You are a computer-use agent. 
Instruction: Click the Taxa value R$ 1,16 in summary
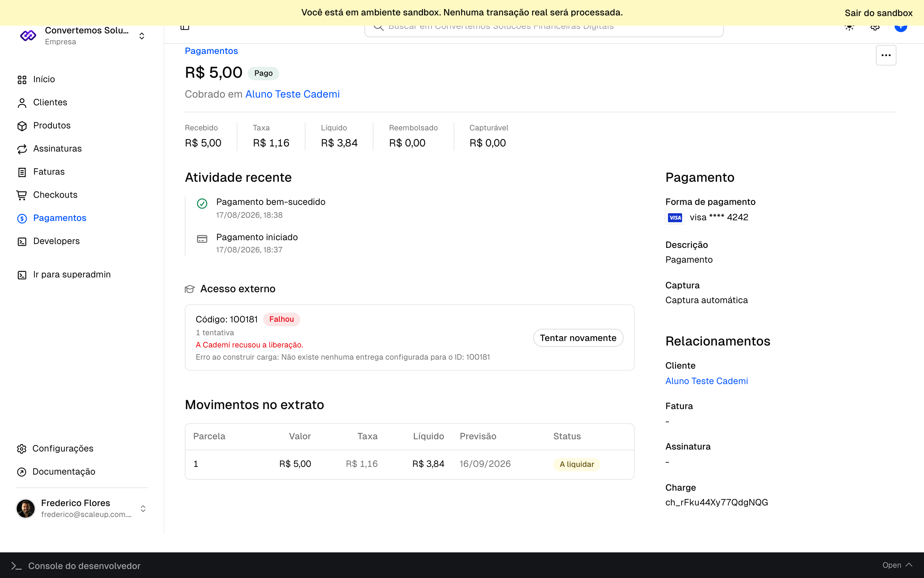click(271, 143)
